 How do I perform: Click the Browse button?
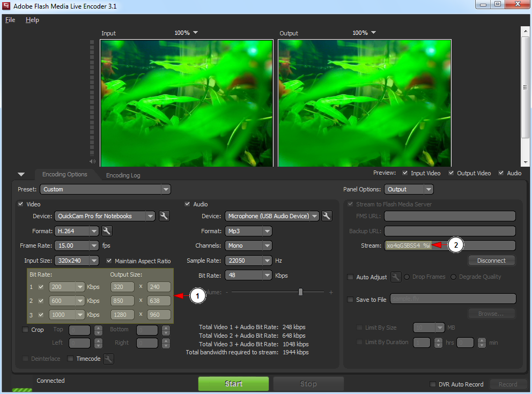[x=491, y=314]
